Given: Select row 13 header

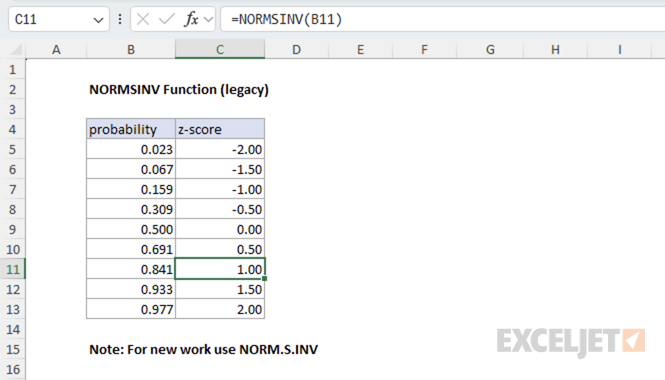Looking at the screenshot, I should click(x=13, y=309).
